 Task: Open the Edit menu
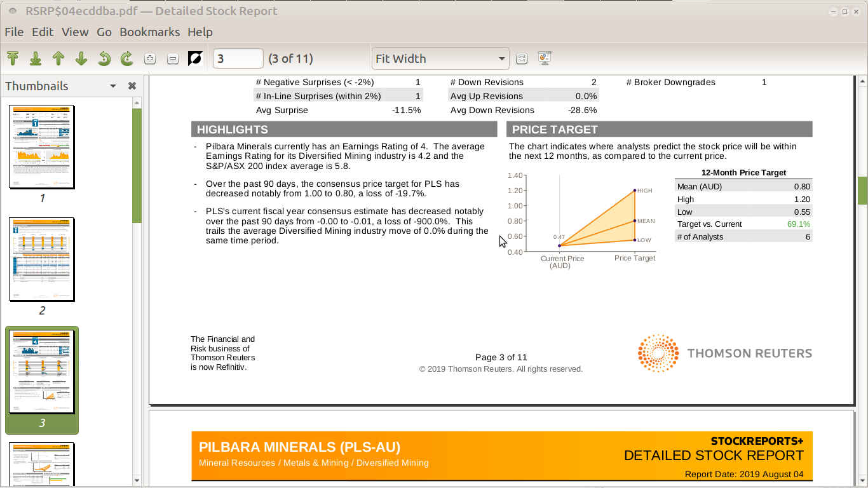[43, 32]
